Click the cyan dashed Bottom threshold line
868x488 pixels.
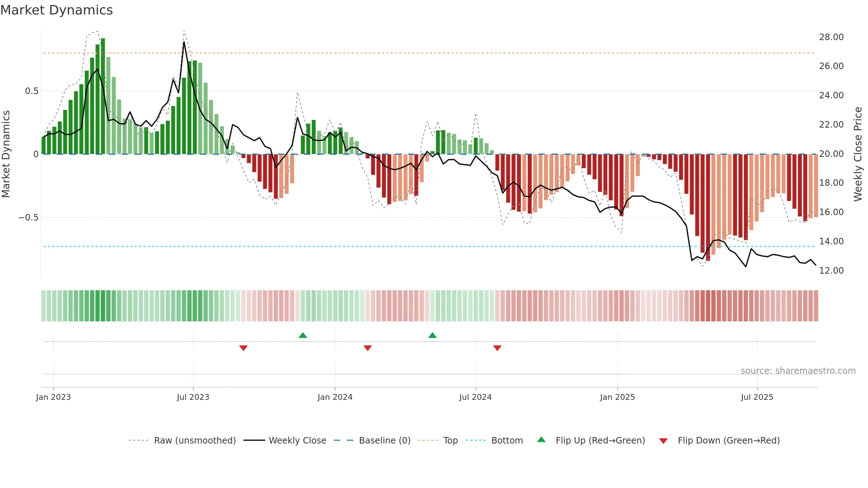[x=429, y=247]
